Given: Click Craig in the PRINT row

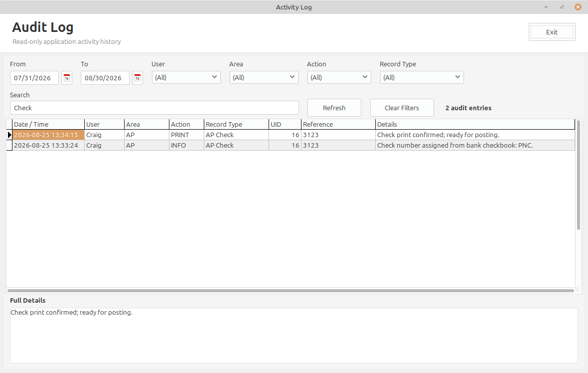Looking at the screenshot, I should (104, 135).
